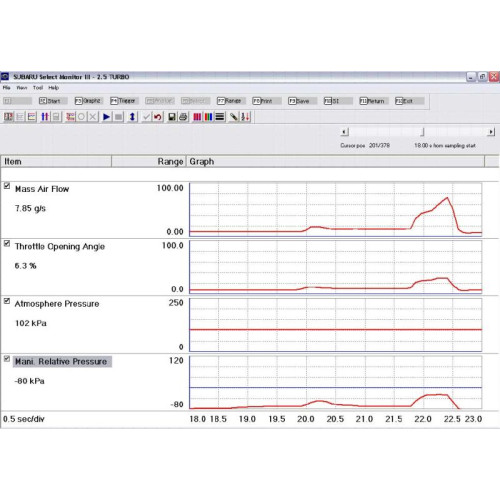500x500 pixels.
Task: Select the Atmosphere Pressure label
Action: 57,304
